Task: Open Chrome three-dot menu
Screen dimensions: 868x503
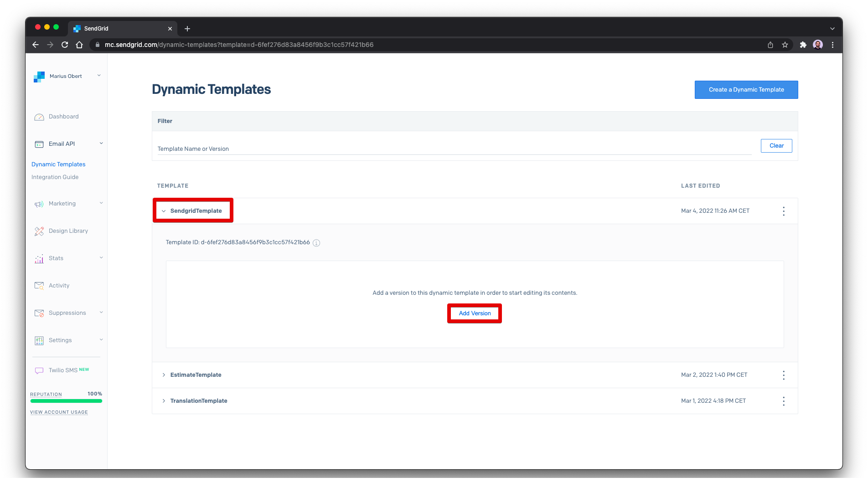Action: 832,45
